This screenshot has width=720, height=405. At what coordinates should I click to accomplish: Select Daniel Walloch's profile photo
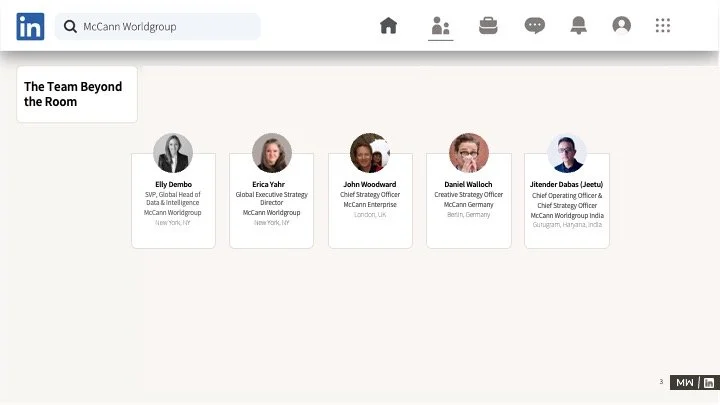[x=469, y=153]
